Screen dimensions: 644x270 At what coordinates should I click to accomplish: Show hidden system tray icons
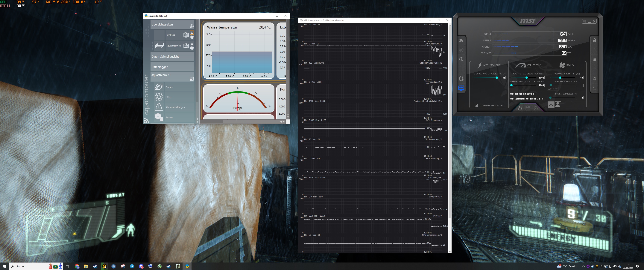(583, 266)
